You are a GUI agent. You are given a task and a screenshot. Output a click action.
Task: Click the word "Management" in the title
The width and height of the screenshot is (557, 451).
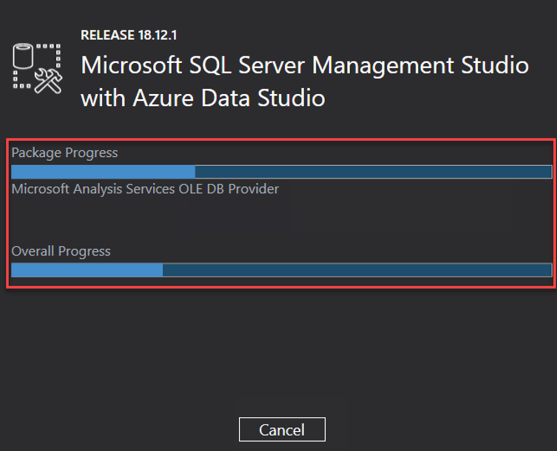coord(383,66)
